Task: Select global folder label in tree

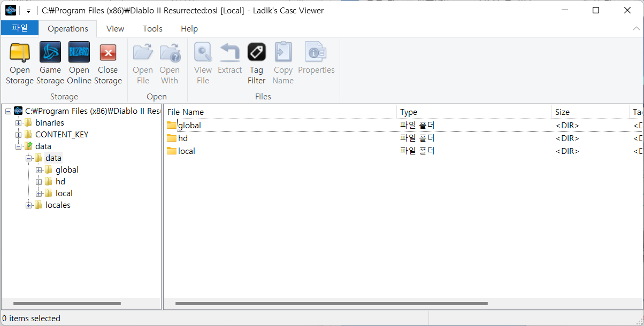Action: coord(67,170)
